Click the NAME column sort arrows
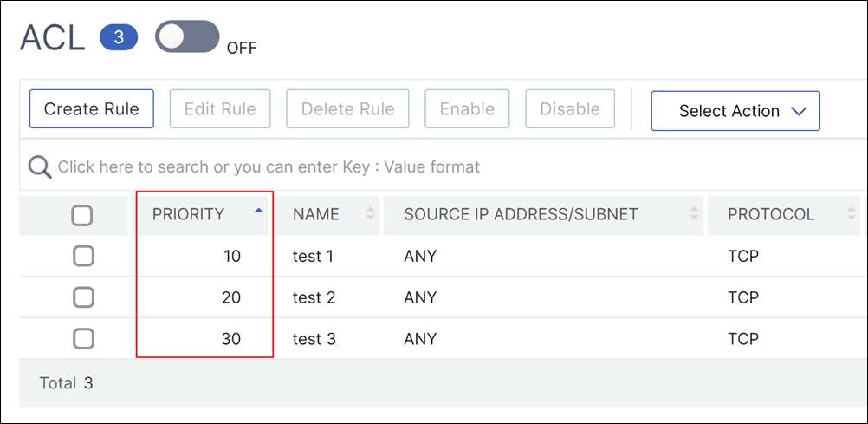Viewport: 868px width, 424px height. [371, 213]
